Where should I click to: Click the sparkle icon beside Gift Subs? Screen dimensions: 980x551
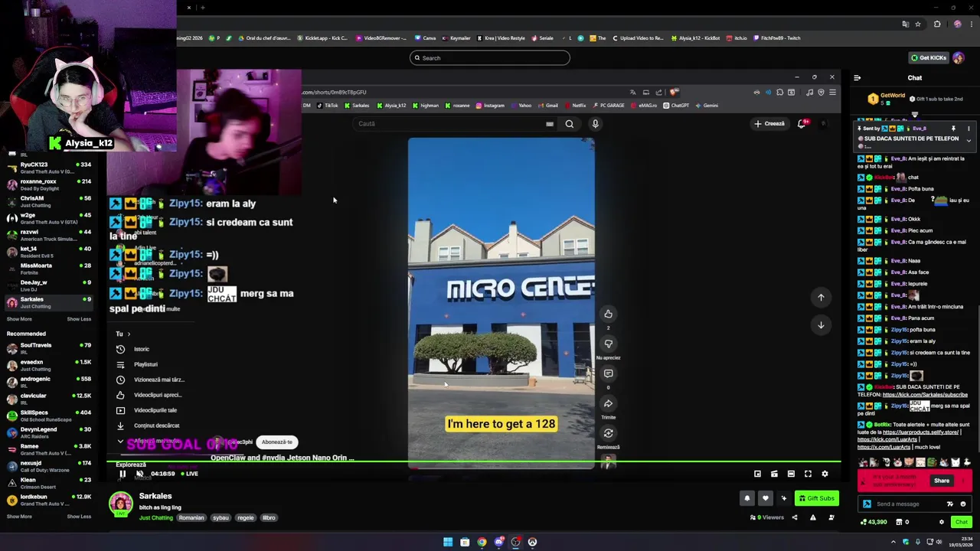coord(783,498)
